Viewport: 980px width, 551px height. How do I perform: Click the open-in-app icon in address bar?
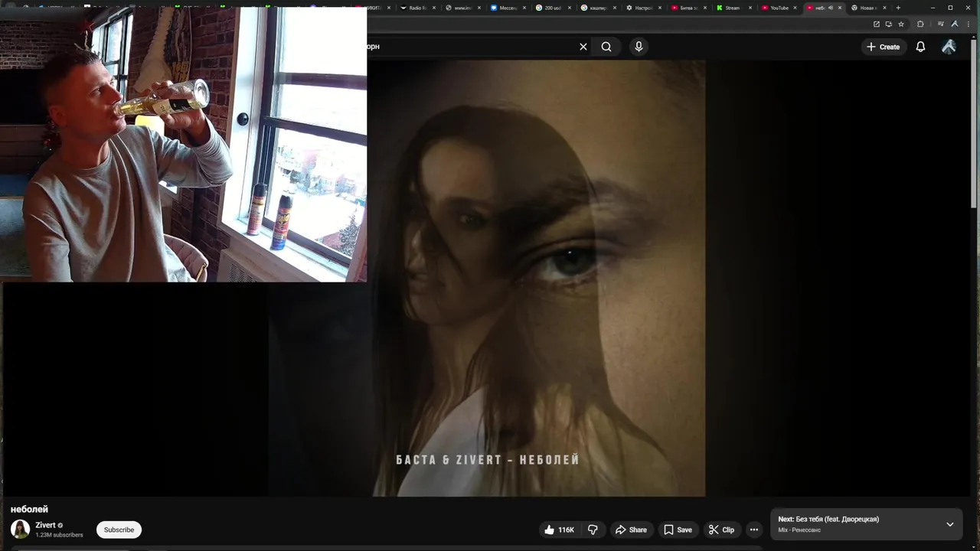click(877, 24)
